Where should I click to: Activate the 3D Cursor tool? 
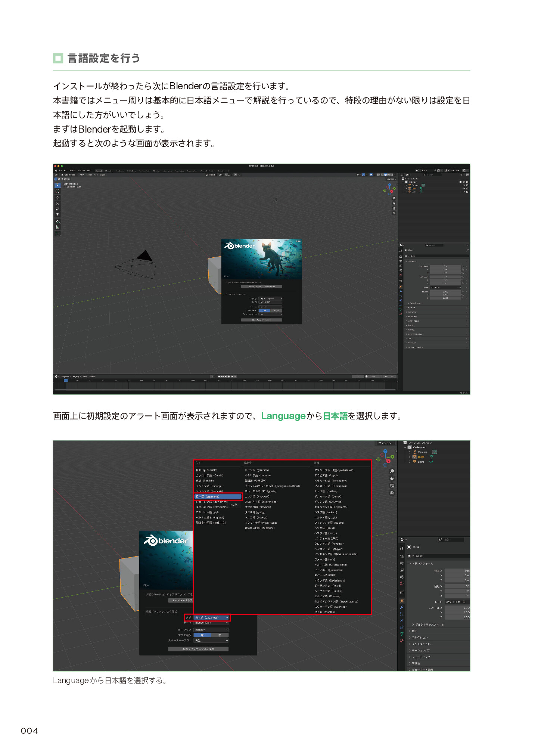(x=57, y=191)
